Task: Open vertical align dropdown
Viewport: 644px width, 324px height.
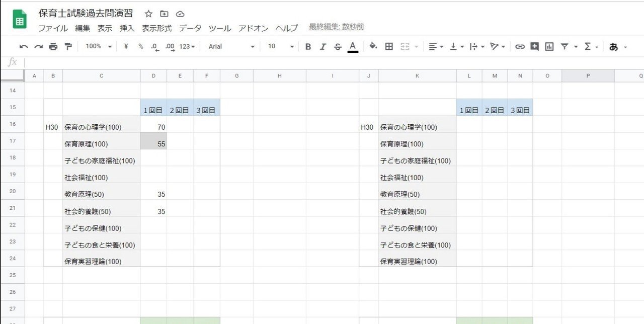Action: pos(456,46)
